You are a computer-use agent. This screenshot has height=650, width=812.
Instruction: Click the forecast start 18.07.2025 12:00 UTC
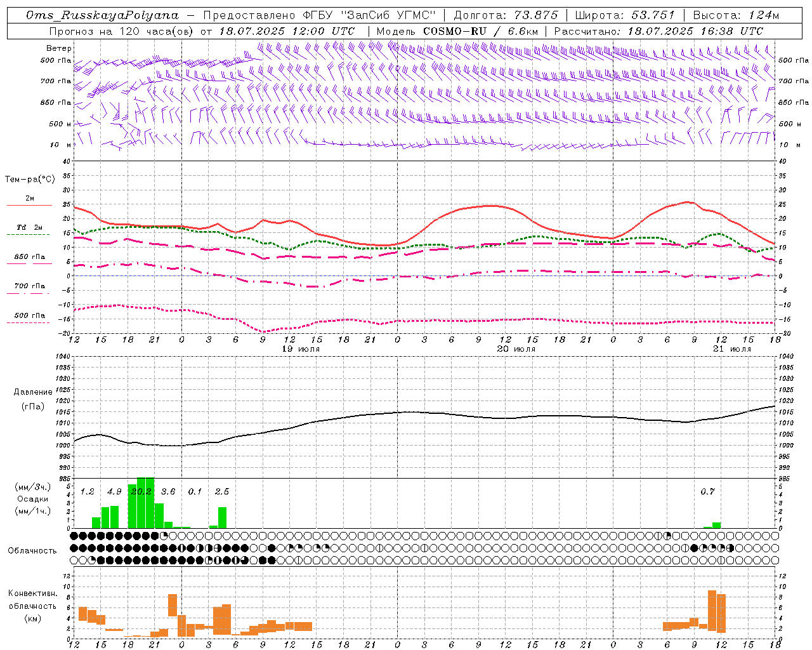pos(287,31)
